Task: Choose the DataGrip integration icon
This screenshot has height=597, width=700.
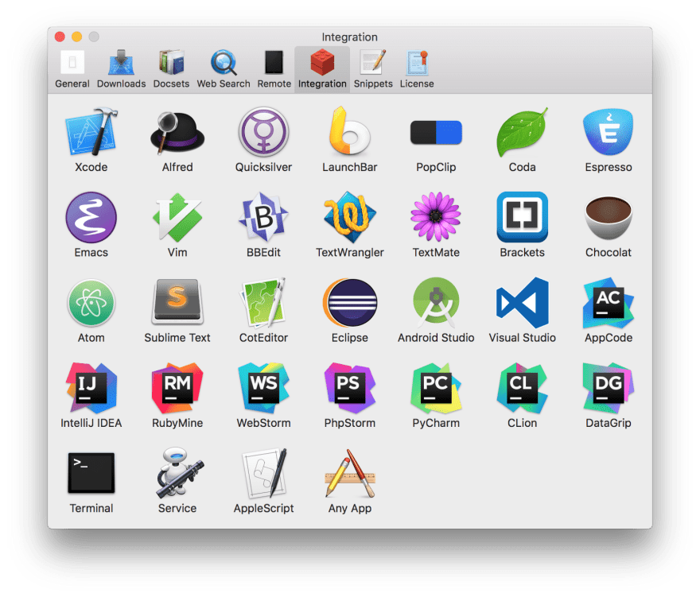Action: (608, 388)
